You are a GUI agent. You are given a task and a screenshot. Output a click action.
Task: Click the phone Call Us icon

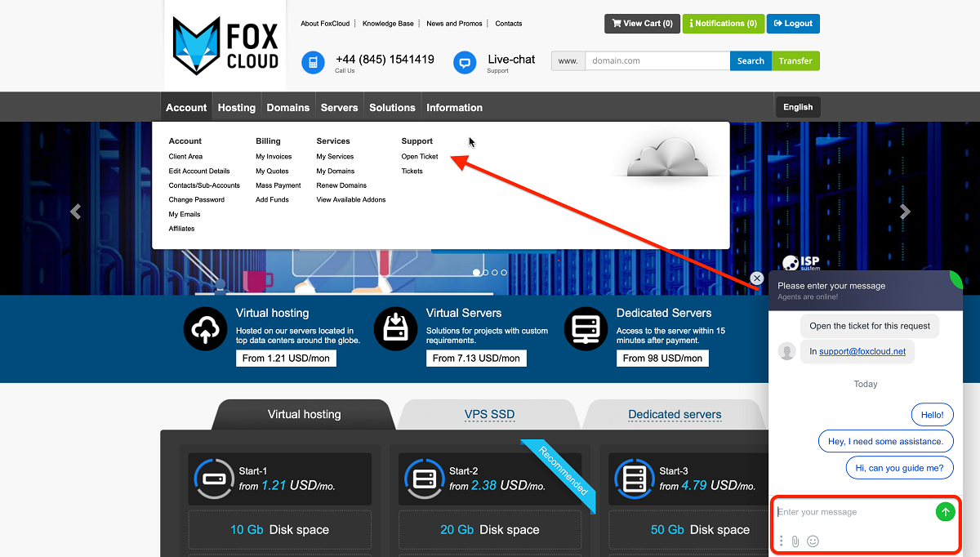tap(313, 62)
